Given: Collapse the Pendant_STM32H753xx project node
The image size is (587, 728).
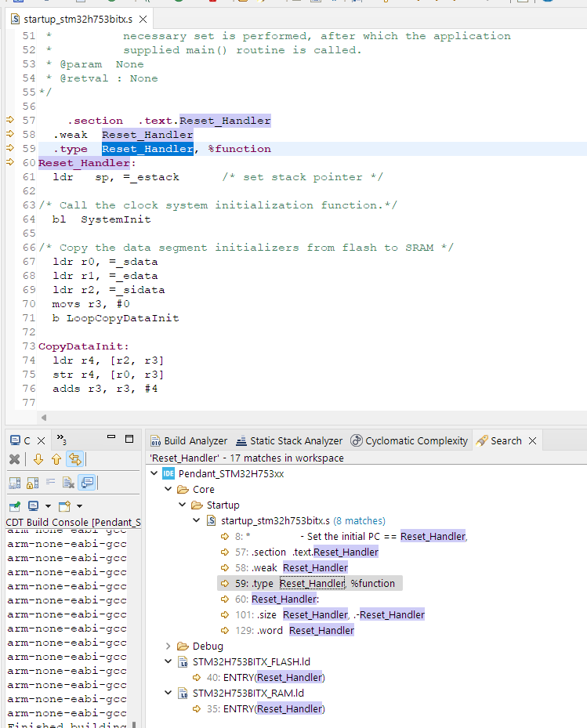Looking at the screenshot, I should pos(154,473).
